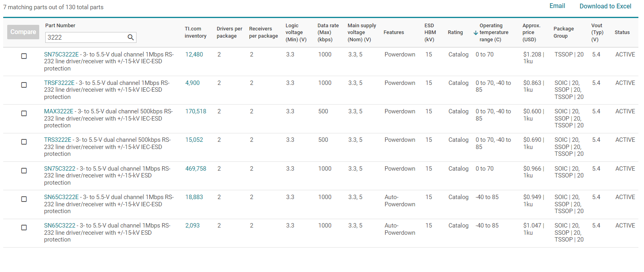Click the Features column header
The width and height of the screenshot is (644, 272).
click(393, 32)
